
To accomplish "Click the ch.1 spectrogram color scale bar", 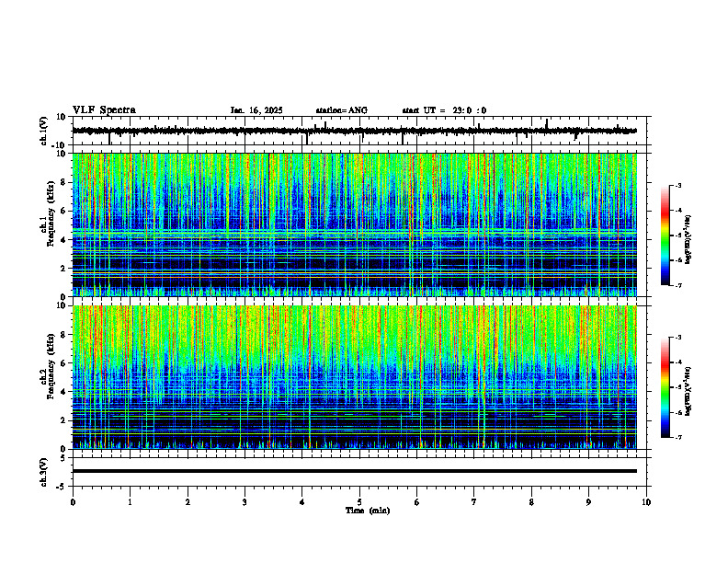I will pos(665,236).
